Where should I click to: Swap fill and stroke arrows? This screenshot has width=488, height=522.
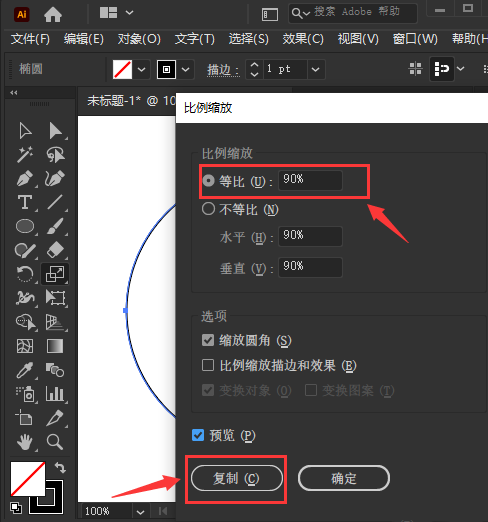pos(60,467)
